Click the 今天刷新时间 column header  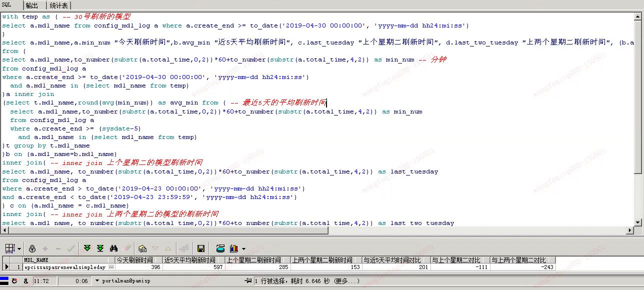tap(139, 260)
